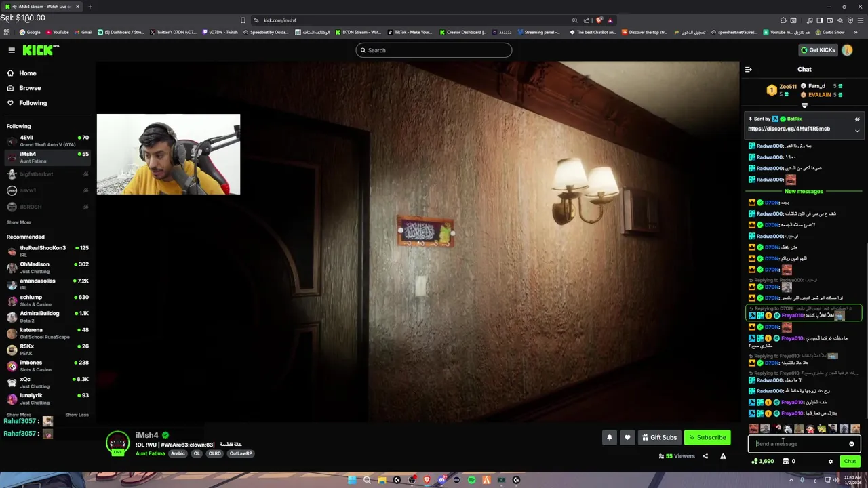
Task: Open lunalyrik recommended channel
Action: click(x=47, y=399)
